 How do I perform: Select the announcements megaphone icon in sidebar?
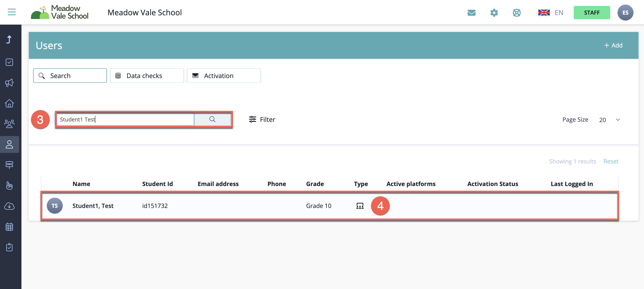(x=9, y=83)
